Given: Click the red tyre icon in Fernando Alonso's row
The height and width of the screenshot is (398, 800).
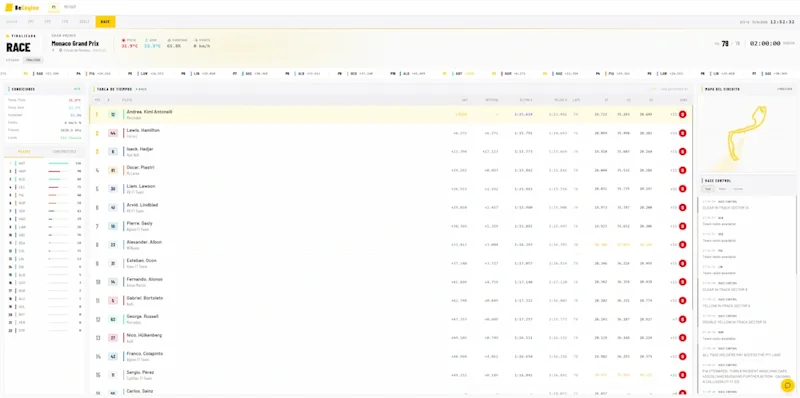Looking at the screenshot, I should (x=683, y=282).
